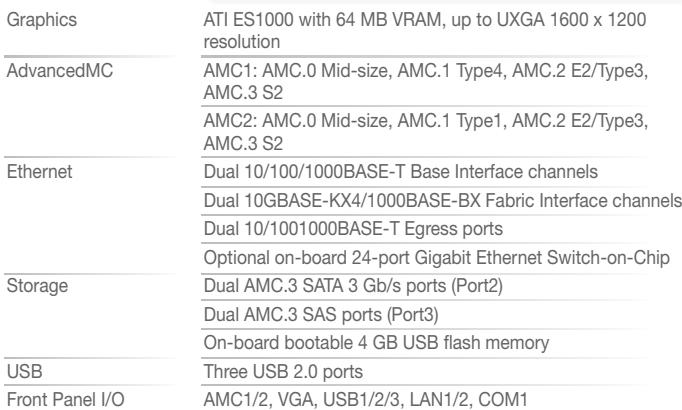Select the Front Panel I/O label

(x=66, y=400)
